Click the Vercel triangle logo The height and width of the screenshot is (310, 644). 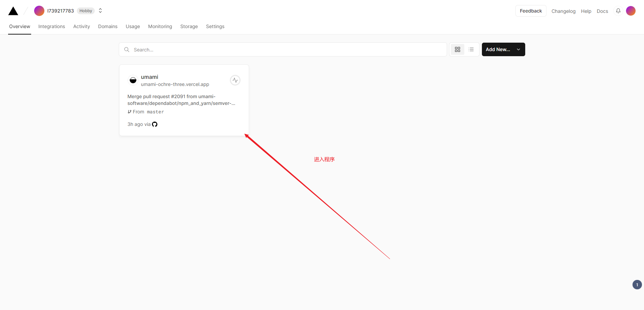point(13,11)
